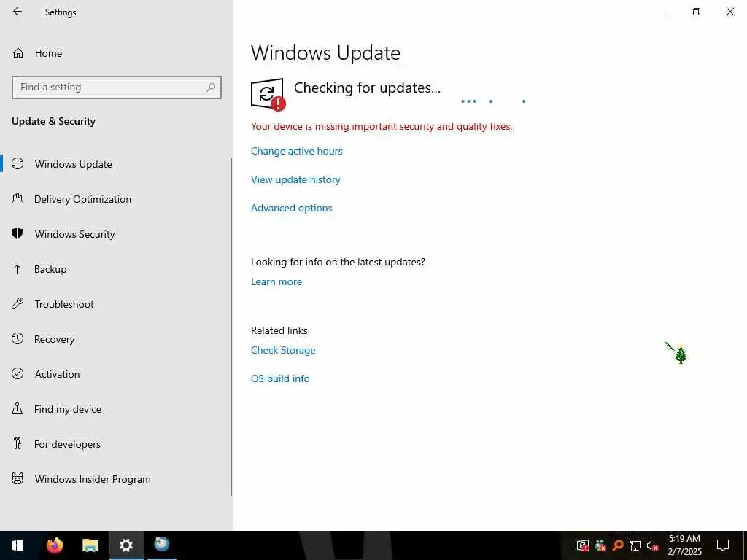Click the 'Related links' heading text

(279, 330)
